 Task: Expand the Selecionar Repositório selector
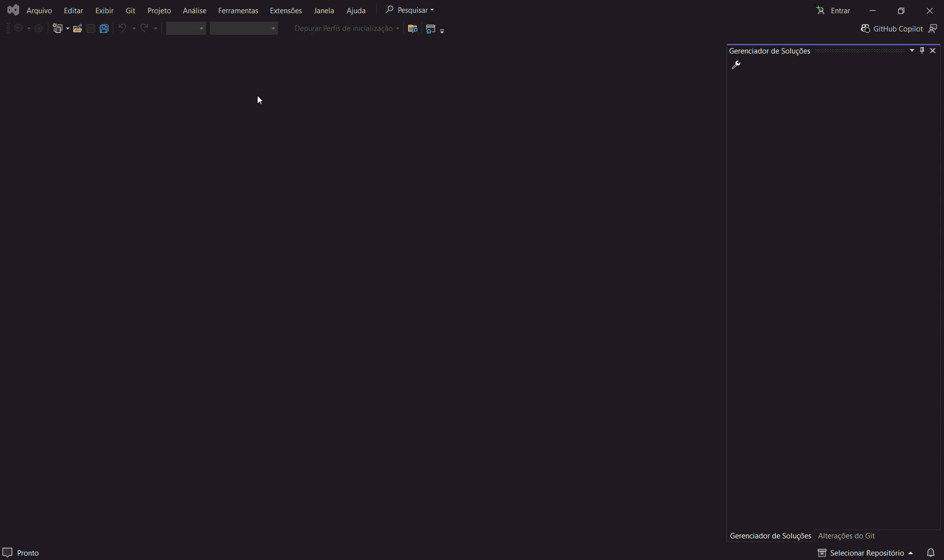[x=865, y=553]
